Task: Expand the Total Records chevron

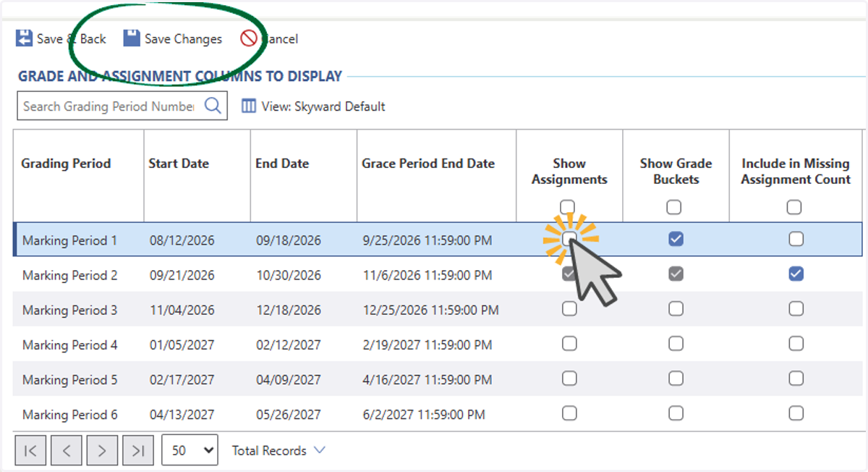Action: 319,450
